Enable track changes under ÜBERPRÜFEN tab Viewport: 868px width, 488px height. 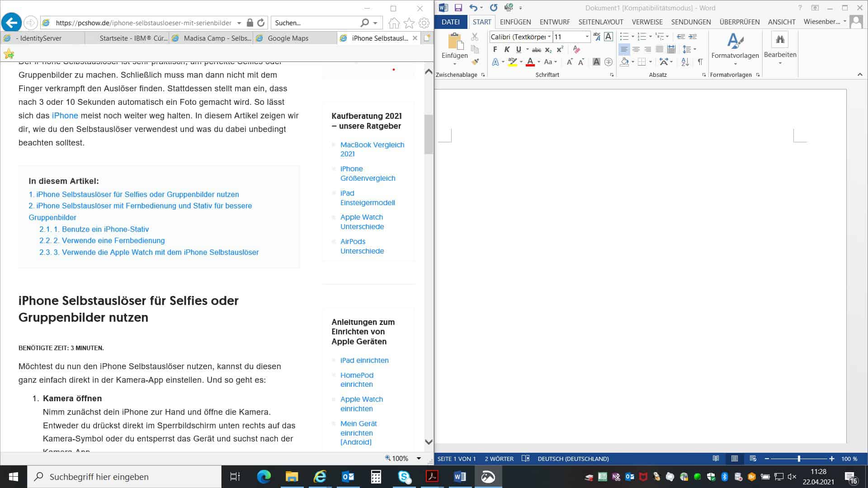(739, 22)
